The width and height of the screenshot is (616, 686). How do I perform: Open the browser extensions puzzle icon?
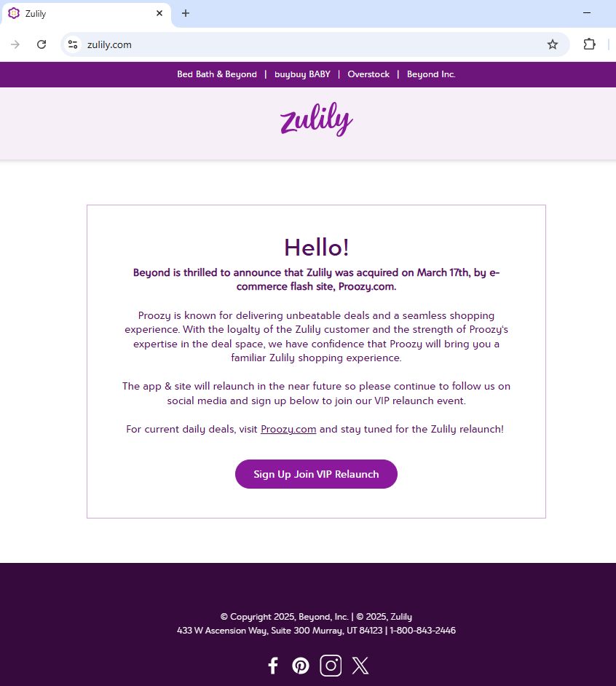589,44
